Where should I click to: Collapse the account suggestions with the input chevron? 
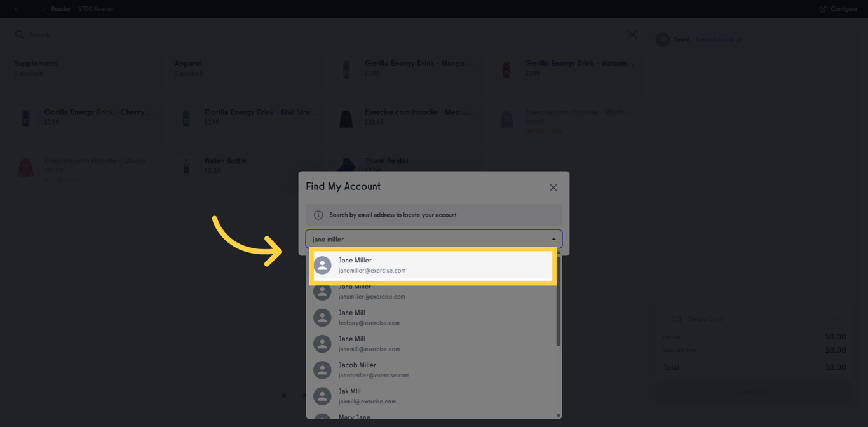(x=553, y=238)
